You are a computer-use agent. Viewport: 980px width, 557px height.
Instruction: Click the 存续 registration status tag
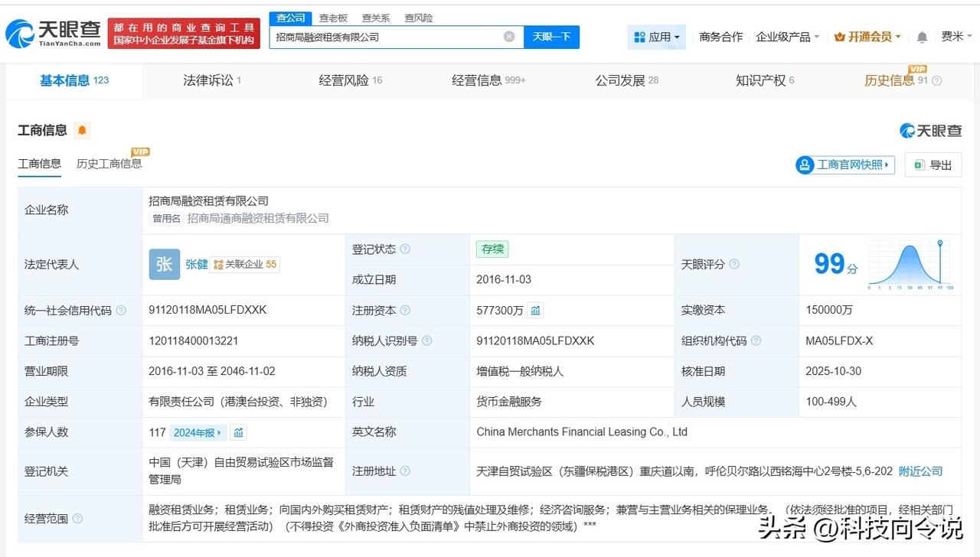[492, 249]
